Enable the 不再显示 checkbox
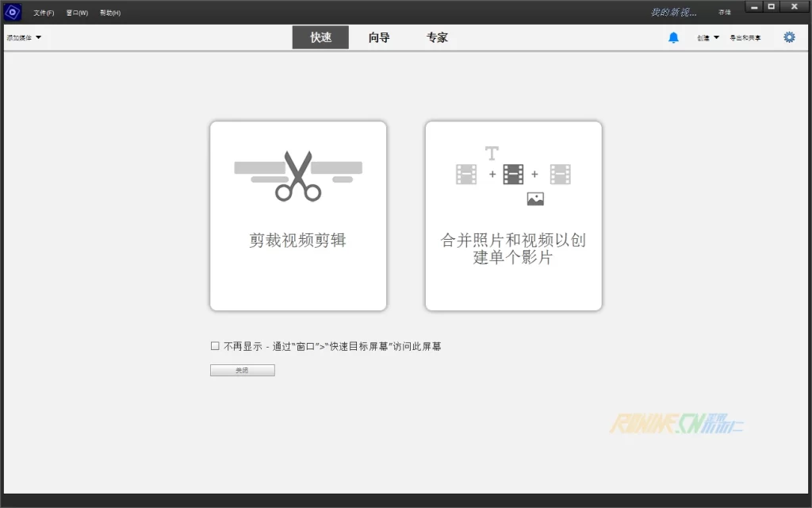 tap(215, 346)
